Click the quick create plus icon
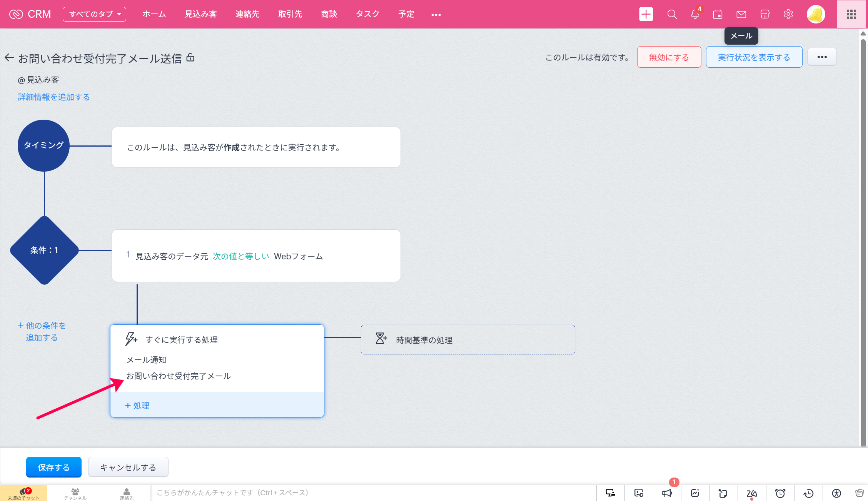 (x=646, y=14)
